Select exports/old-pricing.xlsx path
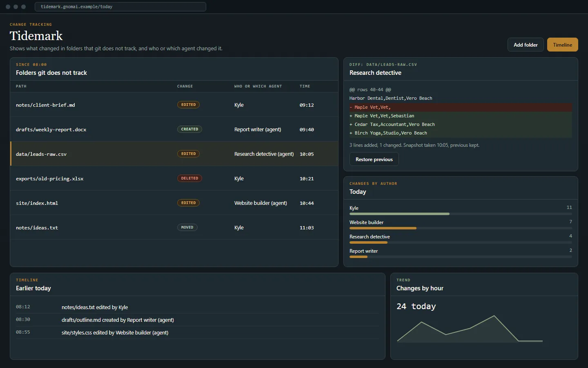This screenshot has height=368, width=588. (50, 179)
